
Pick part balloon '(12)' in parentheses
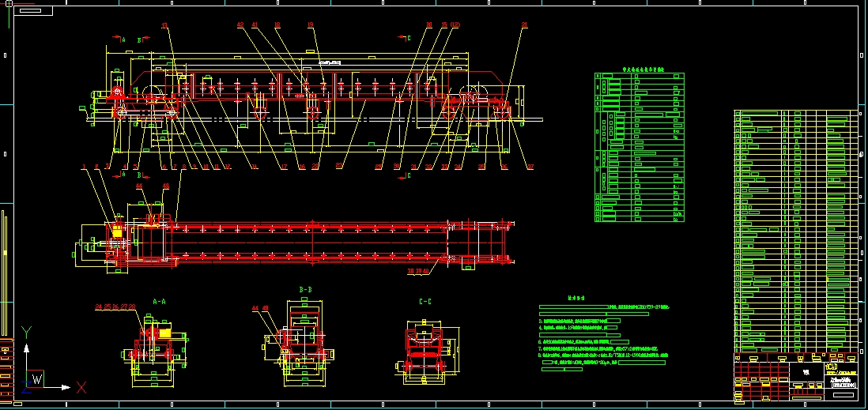[x=455, y=25]
